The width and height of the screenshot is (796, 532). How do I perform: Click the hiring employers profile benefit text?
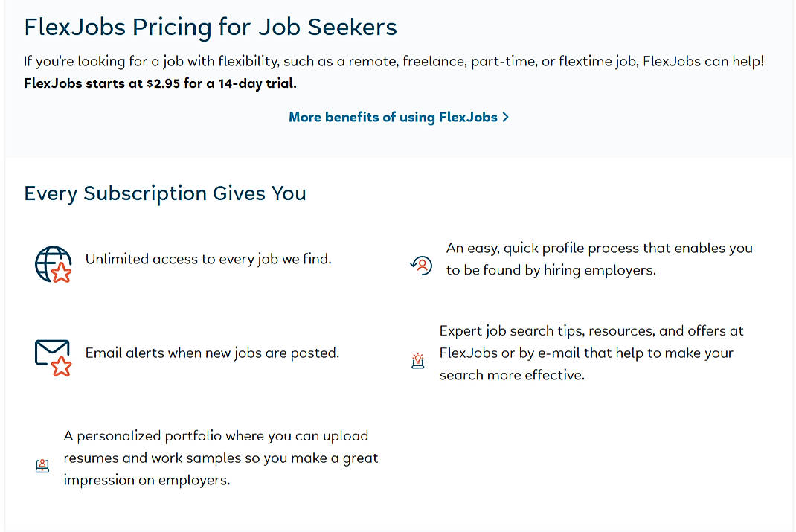pyautogui.click(x=597, y=259)
